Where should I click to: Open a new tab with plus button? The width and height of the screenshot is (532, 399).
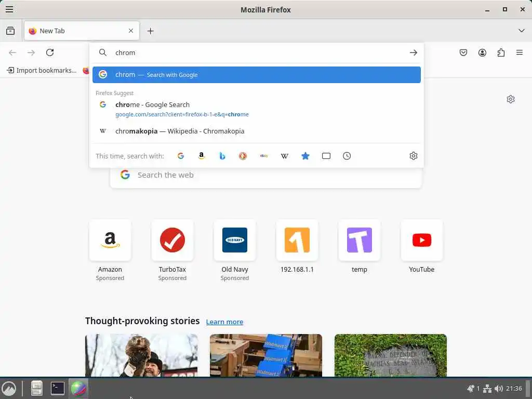(150, 31)
